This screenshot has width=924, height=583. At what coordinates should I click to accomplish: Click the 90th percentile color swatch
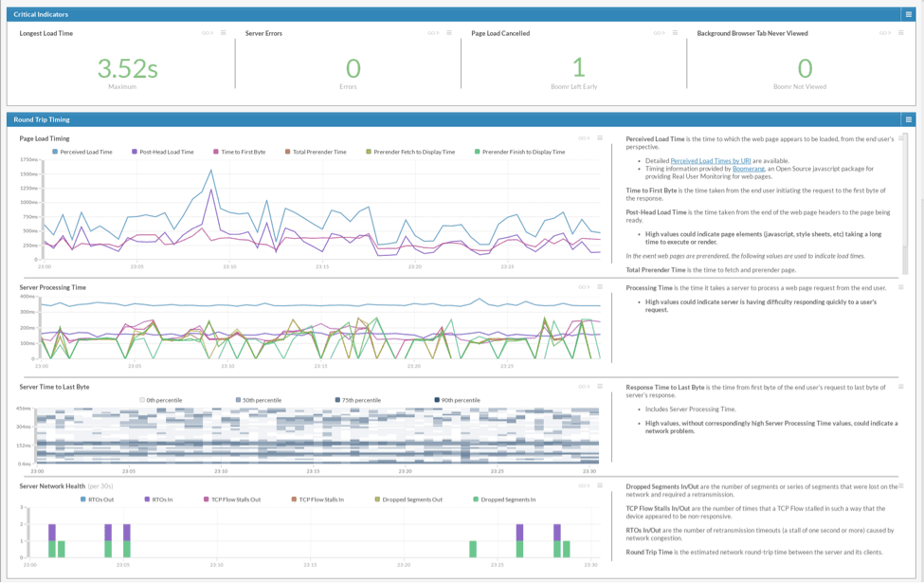coord(437,400)
